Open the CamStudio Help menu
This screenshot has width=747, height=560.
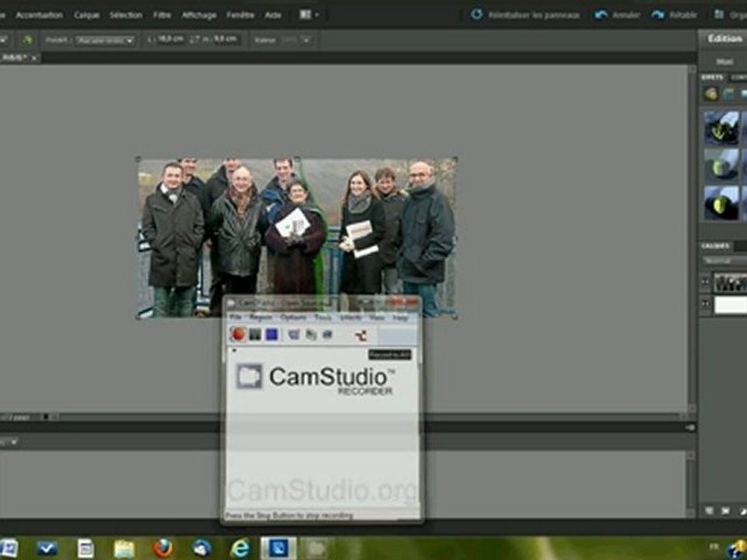[x=400, y=317]
